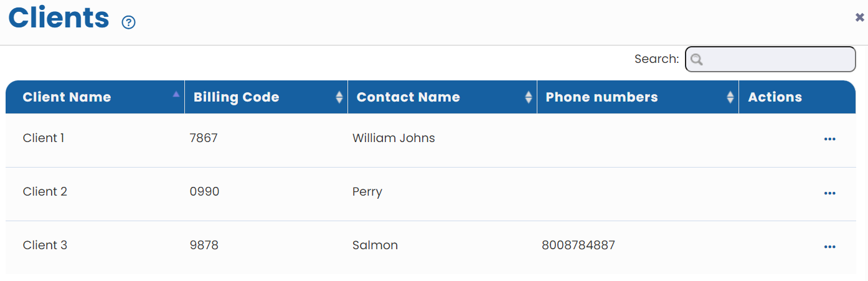Close the Clients panel
Image resolution: width=868 pixels, height=281 pixels.
click(x=859, y=17)
